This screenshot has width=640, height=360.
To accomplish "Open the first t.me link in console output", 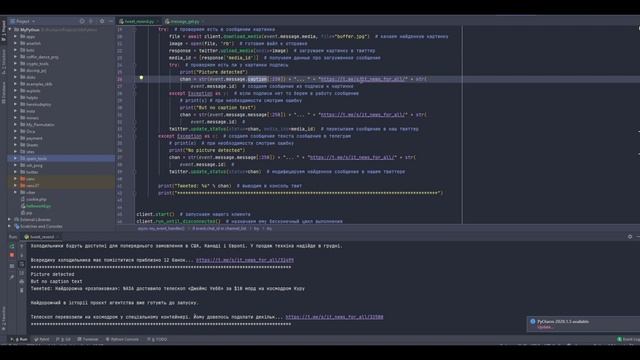I will click(244, 260).
